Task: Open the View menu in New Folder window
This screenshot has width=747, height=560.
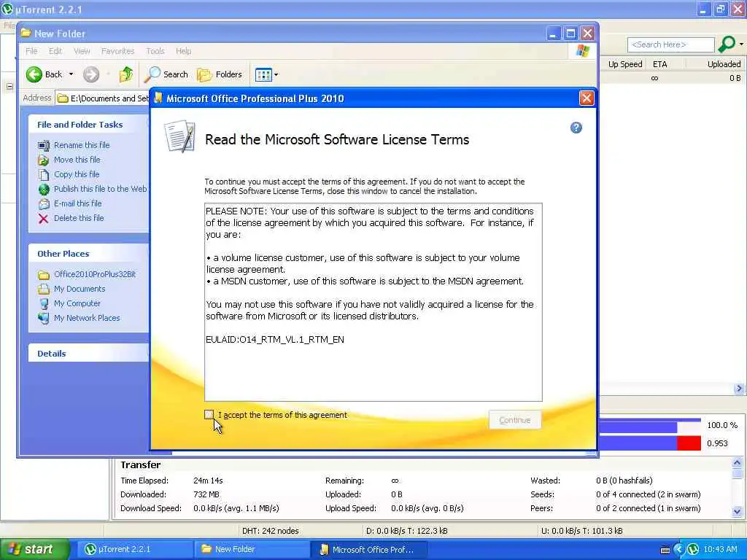Action: (82, 51)
